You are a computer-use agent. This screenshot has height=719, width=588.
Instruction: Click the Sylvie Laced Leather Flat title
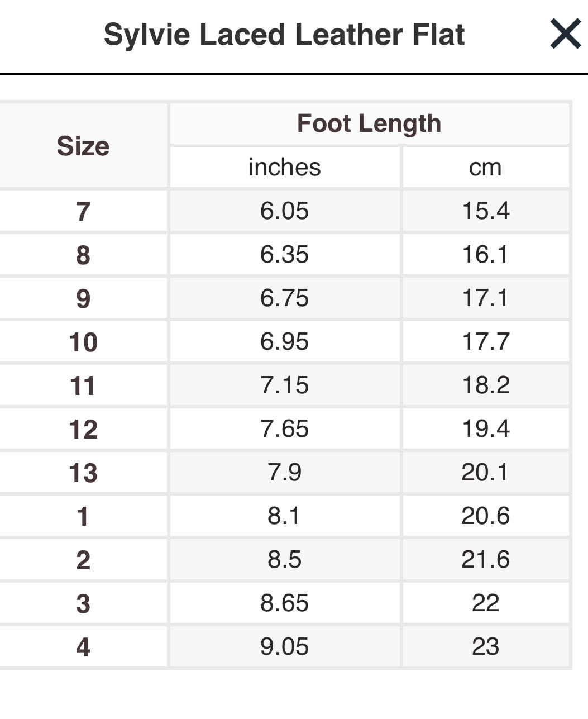coord(284,35)
